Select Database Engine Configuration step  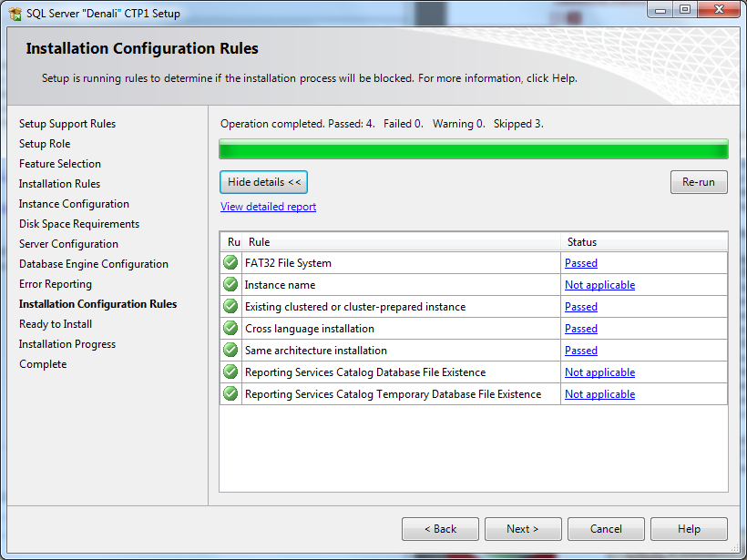pyautogui.click(x=93, y=264)
